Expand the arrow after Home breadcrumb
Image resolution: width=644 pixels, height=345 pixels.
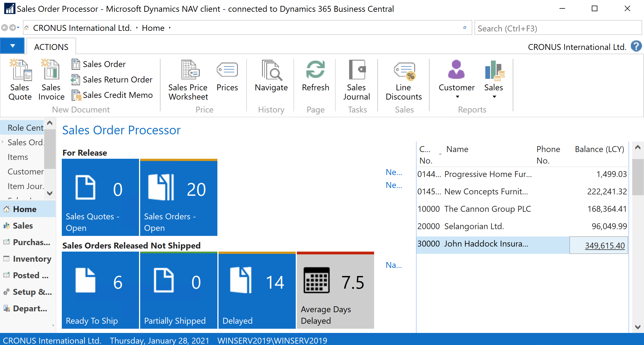point(170,28)
